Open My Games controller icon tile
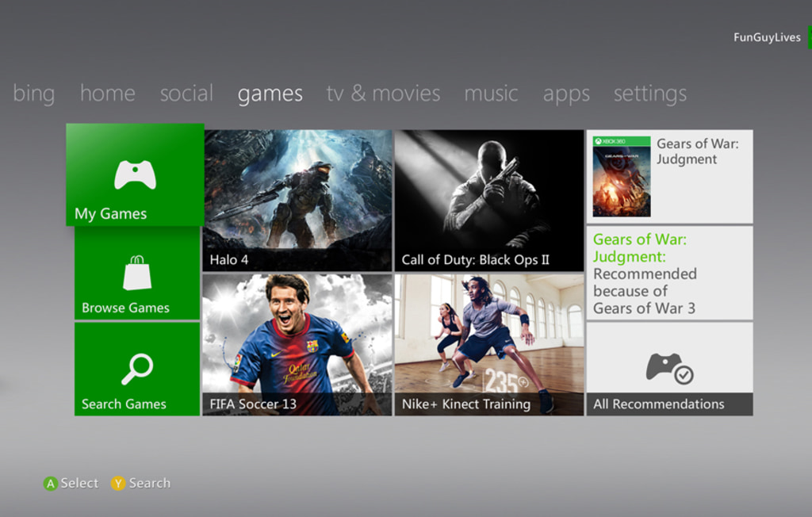This screenshot has height=517, width=812. (x=135, y=174)
